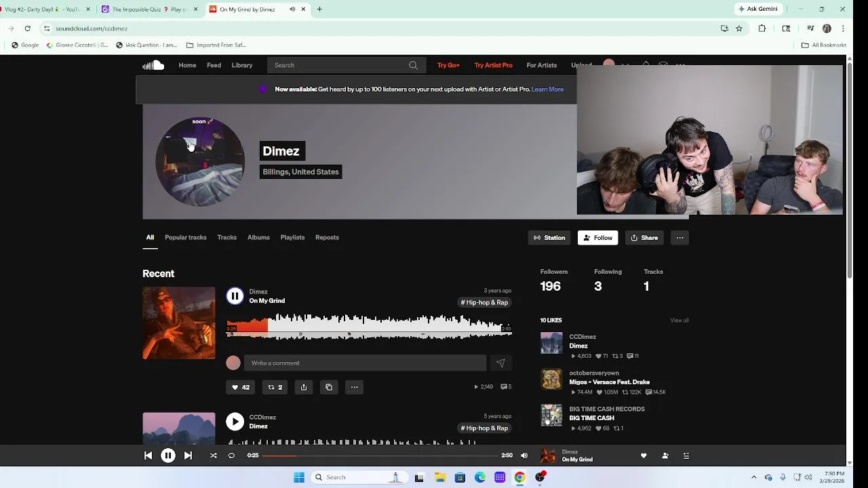
Task: Follow the Dimez profile
Action: coord(597,238)
